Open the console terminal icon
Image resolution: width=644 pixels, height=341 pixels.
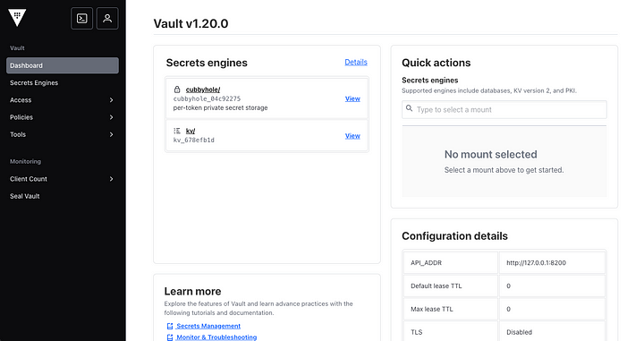click(x=81, y=19)
